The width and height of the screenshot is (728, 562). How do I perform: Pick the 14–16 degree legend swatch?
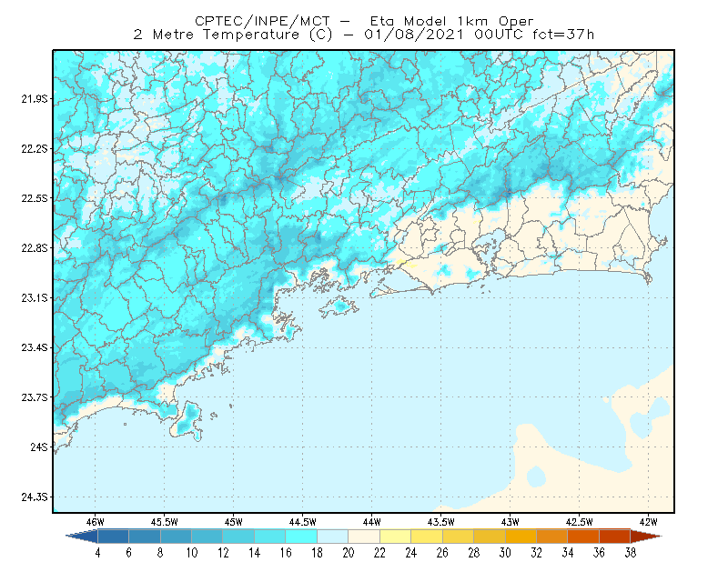click(x=270, y=536)
